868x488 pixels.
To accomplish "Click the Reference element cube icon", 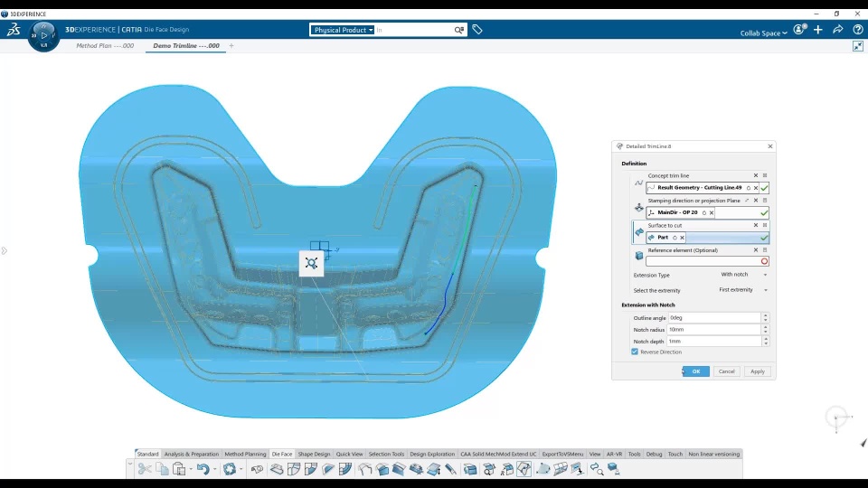I will (639, 256).
